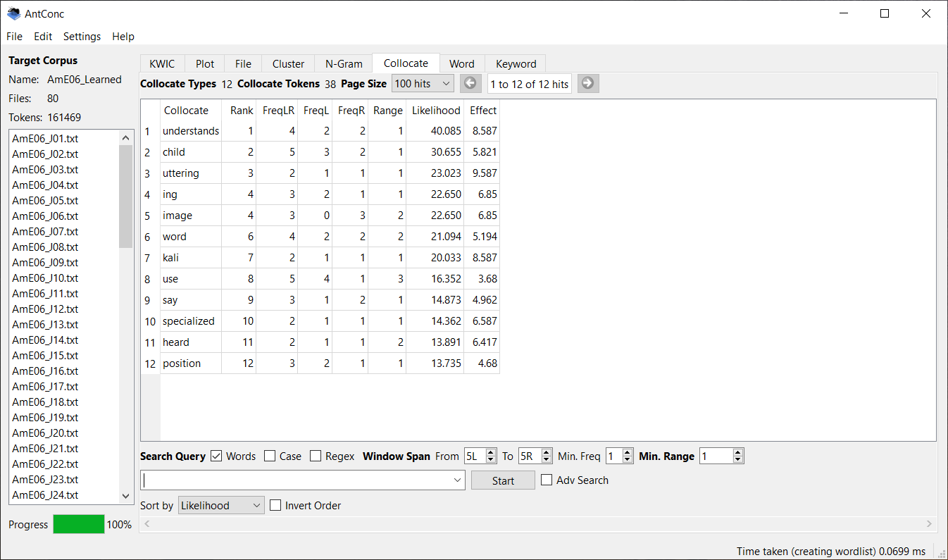The width and height of the screenshot is (948, 560).
Task: Click the collocate 'specialized' cell
Action: click(x=191, y=321)
